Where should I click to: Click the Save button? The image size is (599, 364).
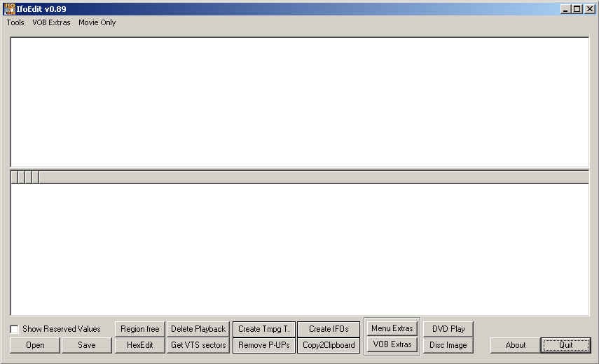[87, 345]
